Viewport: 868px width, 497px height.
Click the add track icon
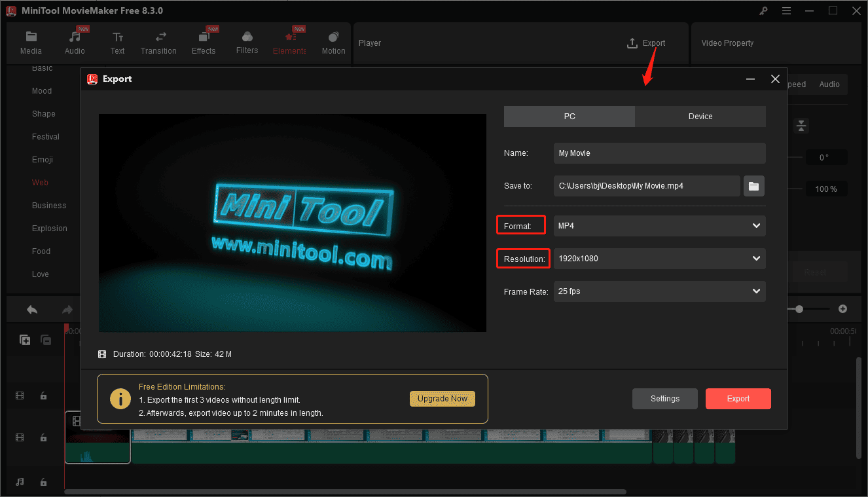point(25,340)
